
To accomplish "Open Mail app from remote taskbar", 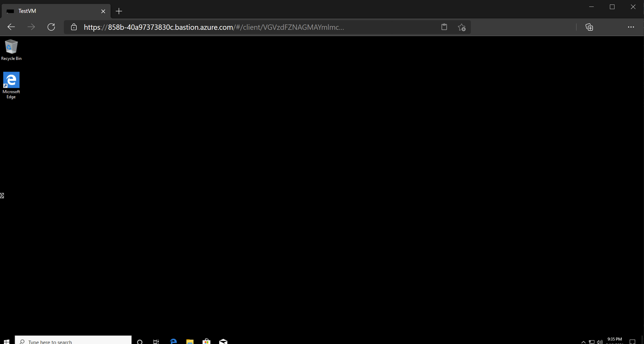I will [223, 341].
